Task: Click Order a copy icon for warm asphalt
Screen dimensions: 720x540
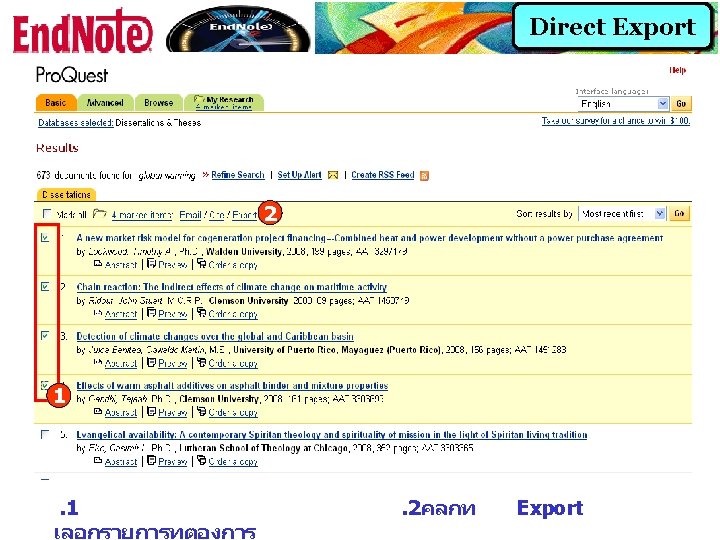Action: (201, 411)
